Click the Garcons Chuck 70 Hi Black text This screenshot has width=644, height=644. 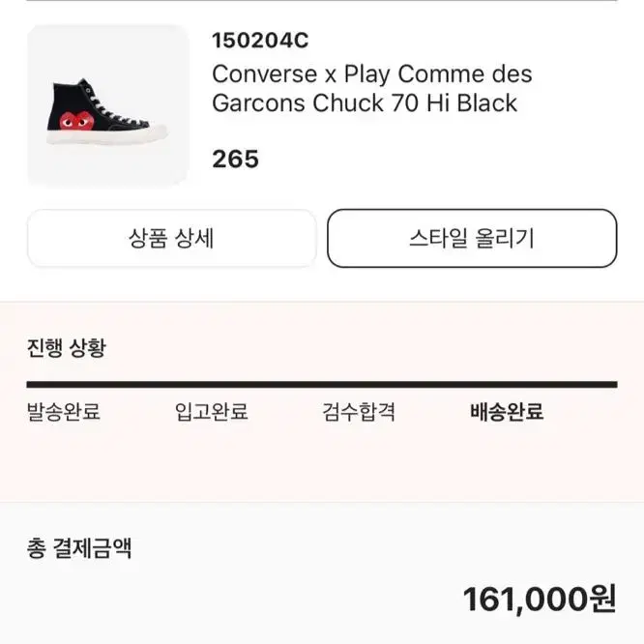tap(365, 102)
